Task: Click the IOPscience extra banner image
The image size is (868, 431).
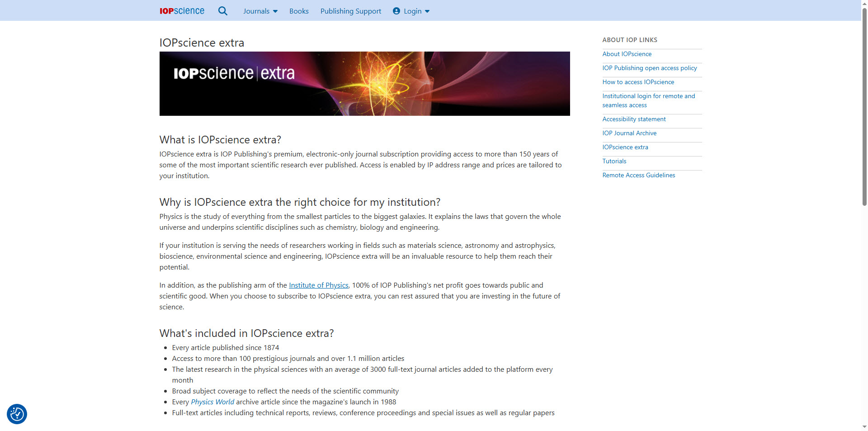Action: coord(364,84)
